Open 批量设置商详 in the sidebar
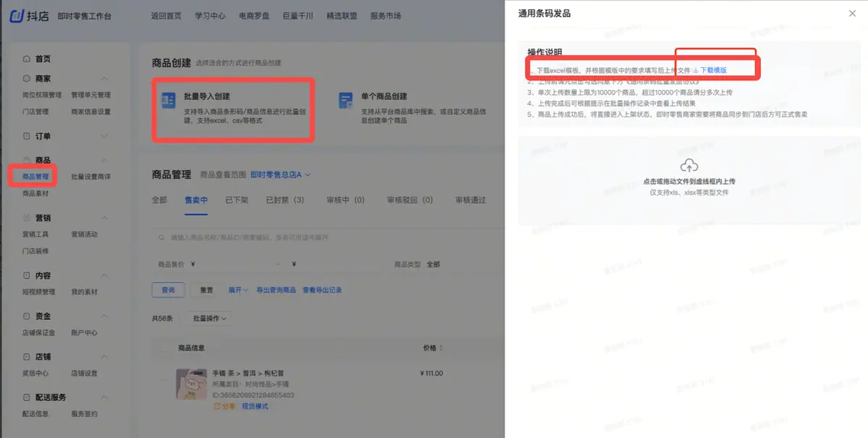This screenshot has width=868, height=438. [90, 177]
